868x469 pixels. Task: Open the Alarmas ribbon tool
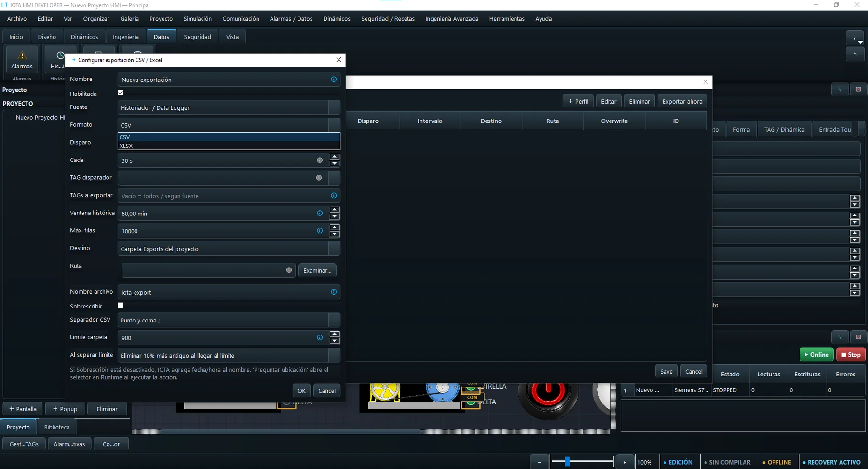pyautogui.click(x=22, y=60)
